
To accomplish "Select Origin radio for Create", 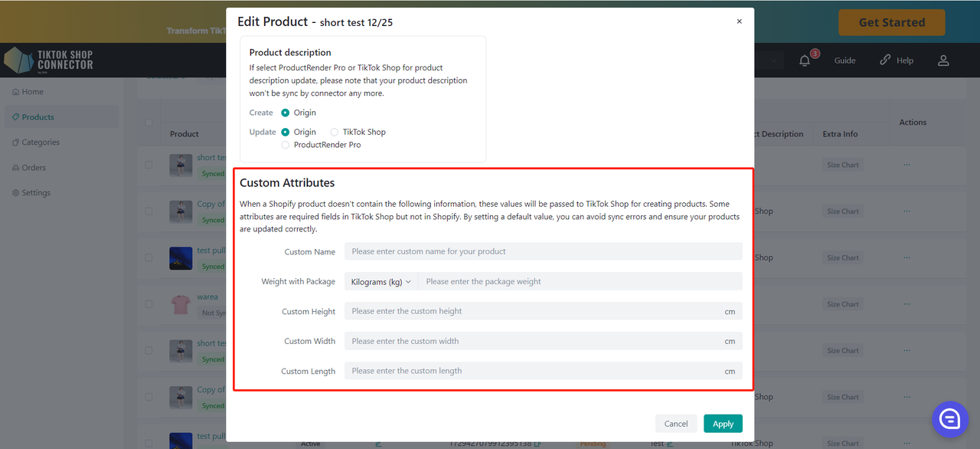I will [x=286, y=113].
